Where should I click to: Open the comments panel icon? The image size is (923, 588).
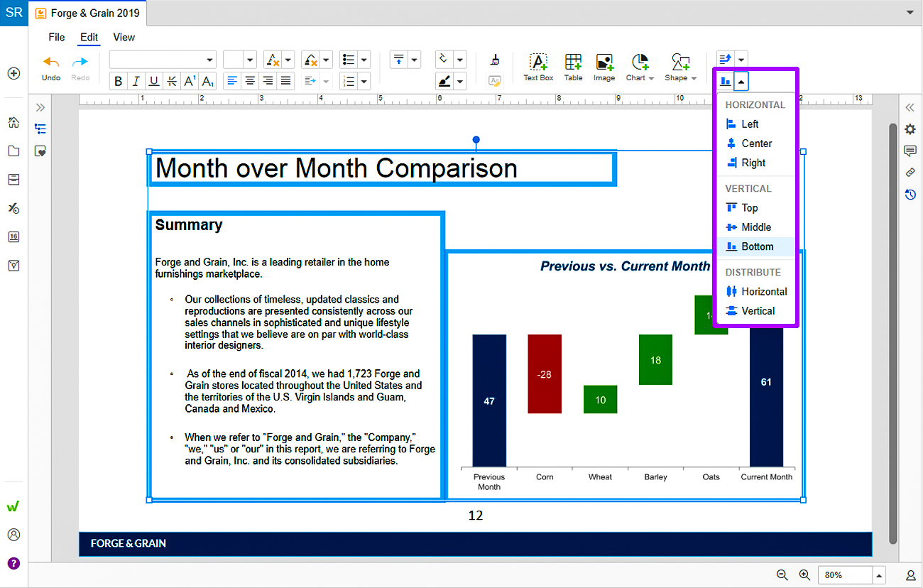click(x=910, y=151)
